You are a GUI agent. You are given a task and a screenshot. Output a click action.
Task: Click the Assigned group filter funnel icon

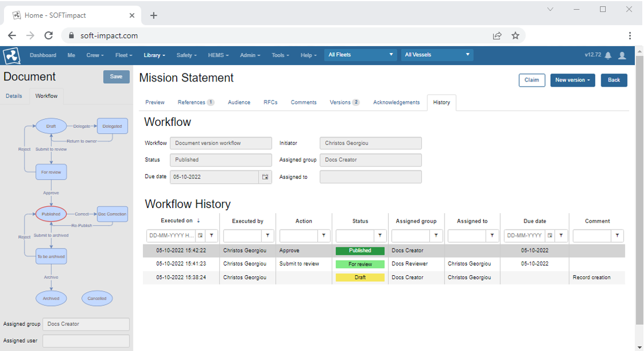pyautogui.click(x=436, y=236)
